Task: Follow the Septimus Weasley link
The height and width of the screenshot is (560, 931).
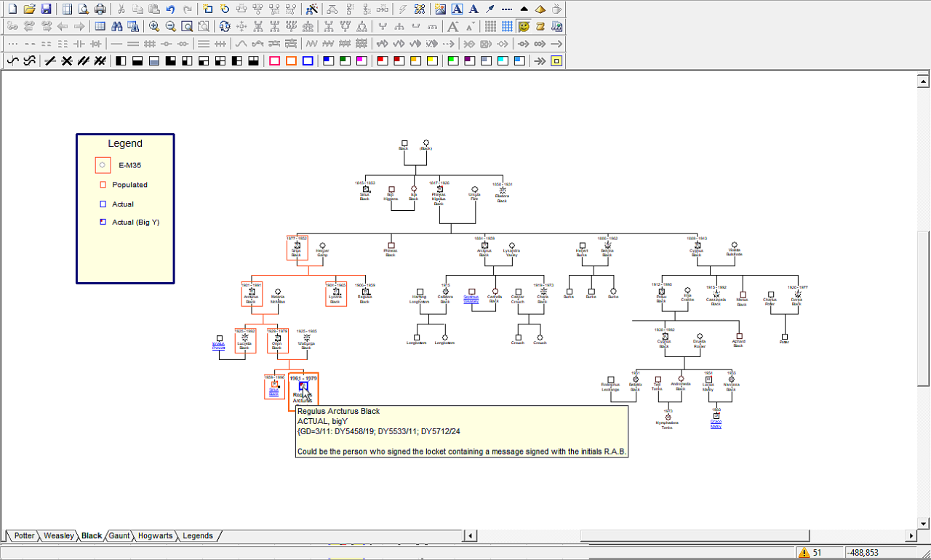Action: (x=471, y=298)
